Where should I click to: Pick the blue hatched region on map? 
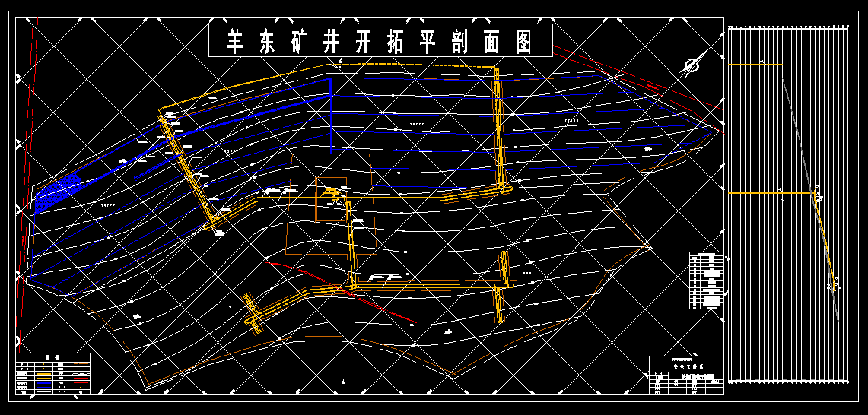(58, 192)
